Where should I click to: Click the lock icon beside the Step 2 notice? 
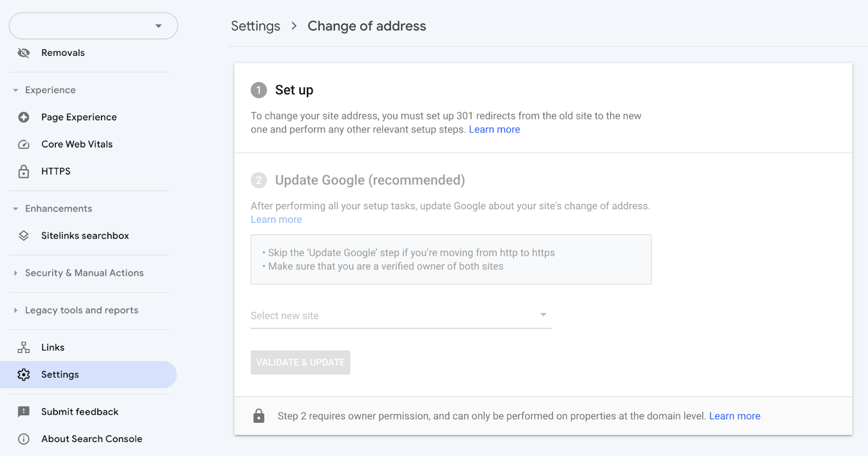[x=259, y=415]
